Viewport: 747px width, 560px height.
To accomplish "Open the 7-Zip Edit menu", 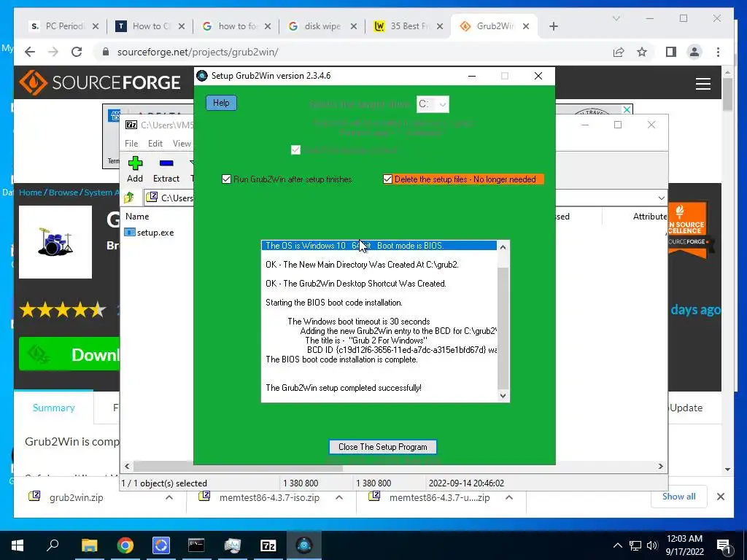I will [x=155, y=144].
